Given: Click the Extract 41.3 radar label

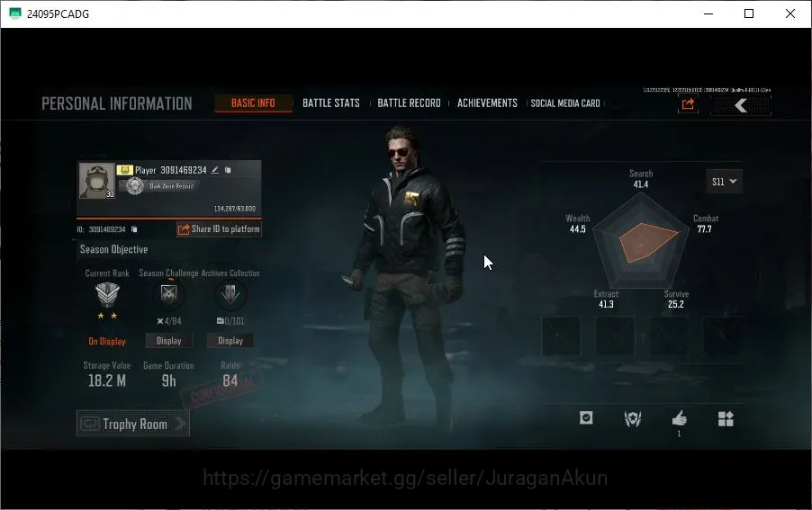Looking at the screenshot, I should pos(606,299).
